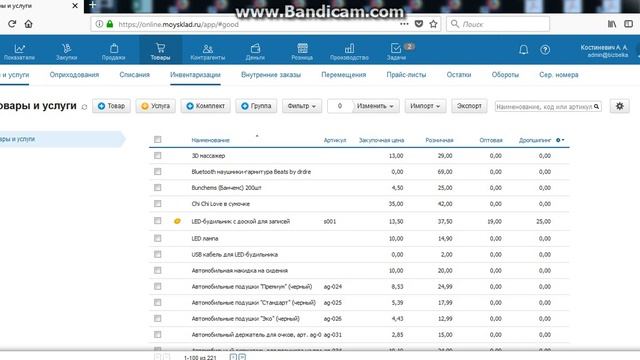
Task: Open the Закупки section icon
Action: point(66,49)
